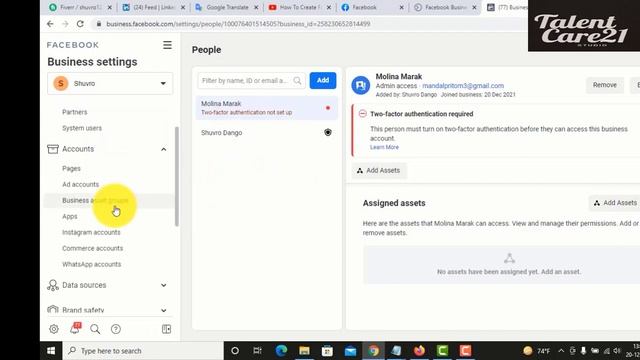
Task: Open the help question mark icon
Action: click(x=116, y=329)
